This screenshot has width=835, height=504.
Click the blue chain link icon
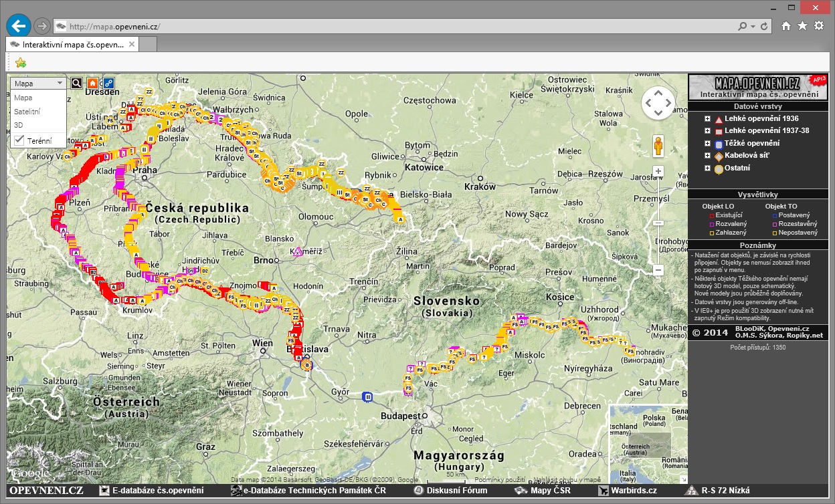point(108,84)
